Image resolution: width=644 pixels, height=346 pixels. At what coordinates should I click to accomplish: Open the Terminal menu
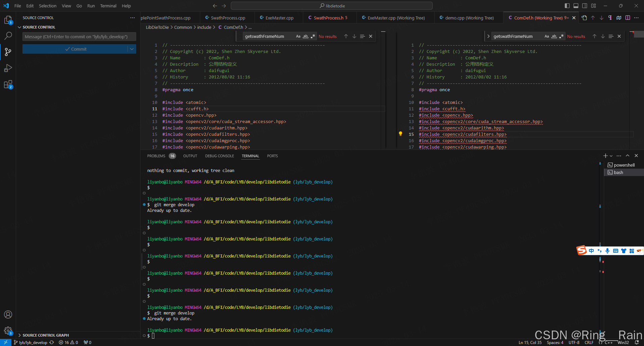tap(108, 6)
